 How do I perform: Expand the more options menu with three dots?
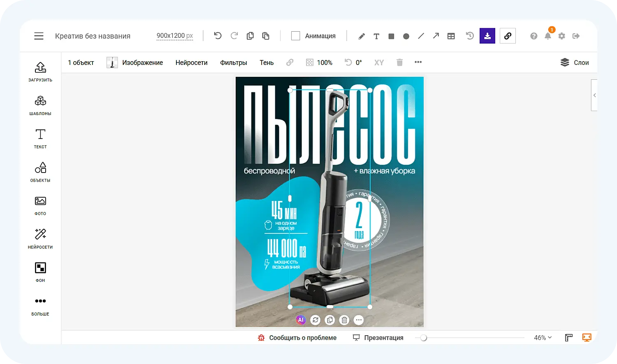[x=418, y=62]
